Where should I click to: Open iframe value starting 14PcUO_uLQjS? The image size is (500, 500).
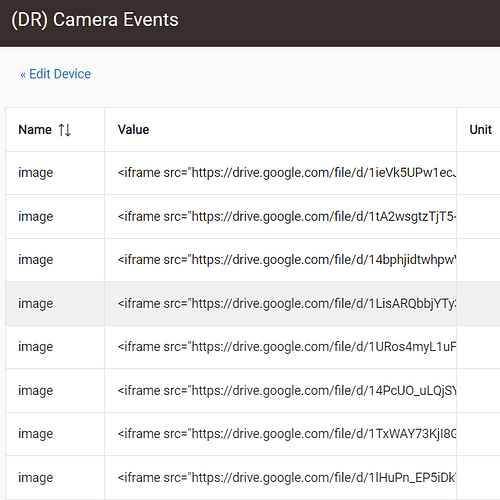coord(287,390)
